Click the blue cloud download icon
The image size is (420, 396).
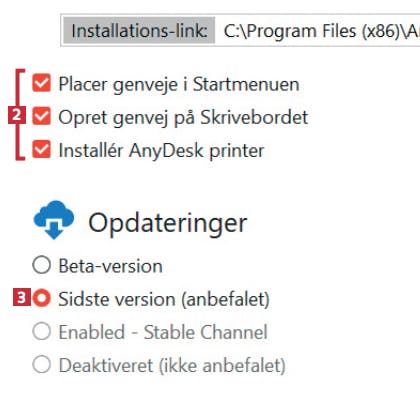coord(54,220)
